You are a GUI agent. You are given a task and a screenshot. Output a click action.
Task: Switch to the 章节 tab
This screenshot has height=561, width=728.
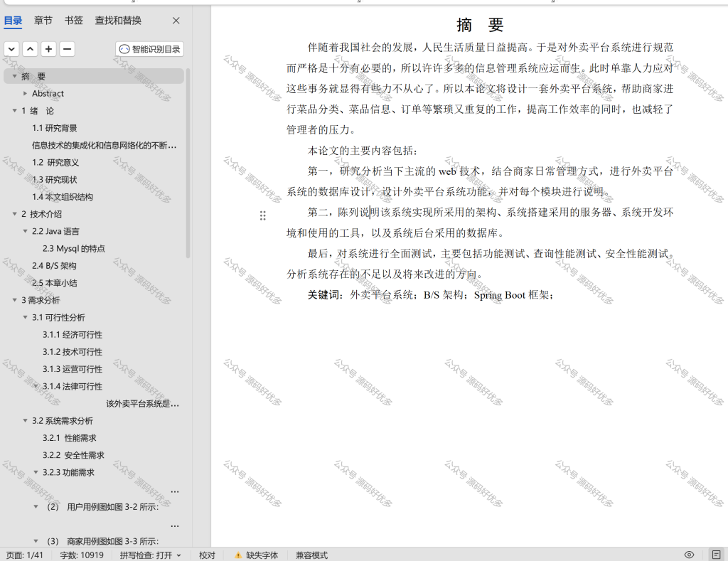[x=43, y=21]
